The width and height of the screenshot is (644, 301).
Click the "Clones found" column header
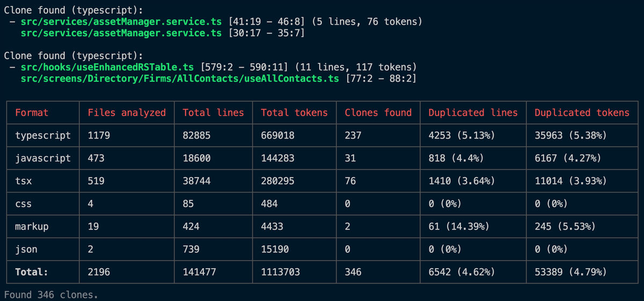378,112
